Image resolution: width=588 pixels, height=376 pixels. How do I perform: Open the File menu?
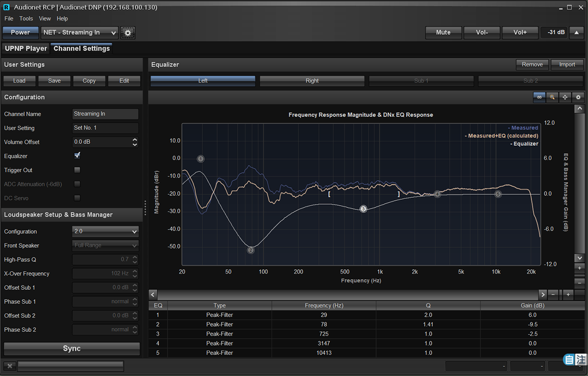[9, 19]
